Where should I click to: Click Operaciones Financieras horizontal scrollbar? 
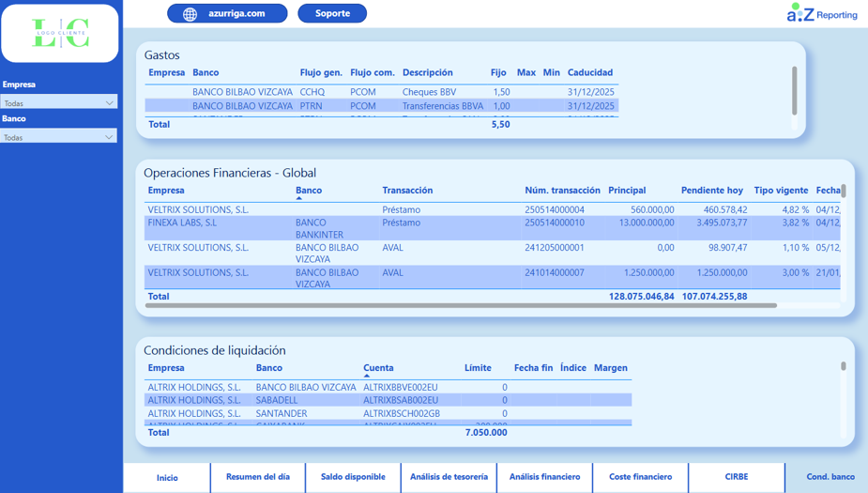point(461,305)
